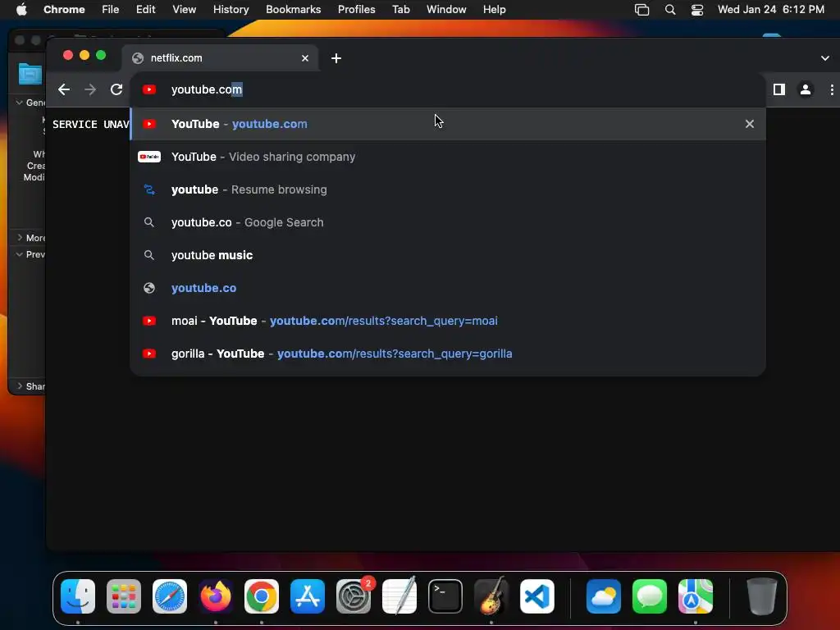Open the Weather app from the Dock
This screenshot has width=840, height=630.
point(604,596)
